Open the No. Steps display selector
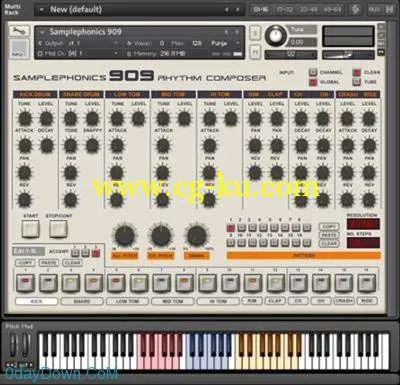The height and width of the screenshot is (385, 400). coord(363,242)
